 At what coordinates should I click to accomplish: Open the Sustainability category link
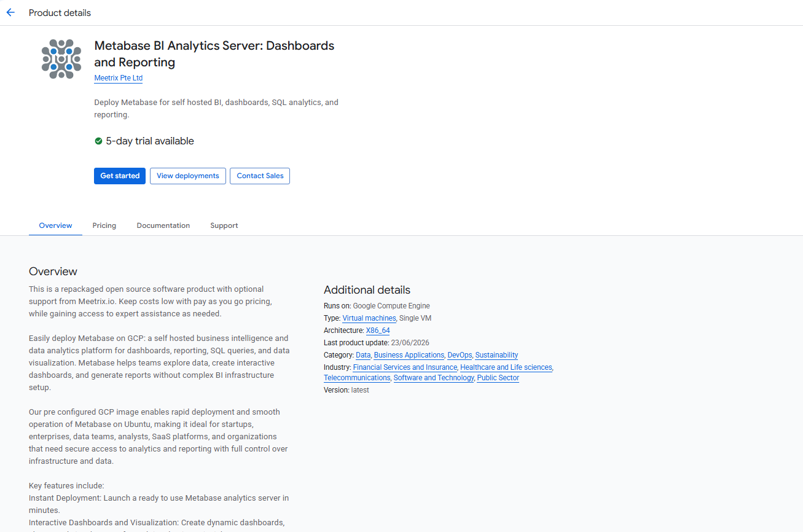[x=496, y=355]
